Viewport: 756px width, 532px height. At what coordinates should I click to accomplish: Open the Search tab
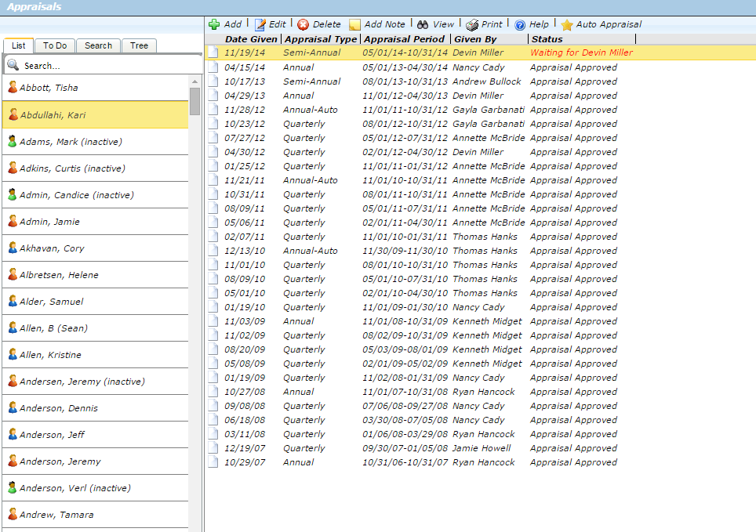tap(98, 45)
